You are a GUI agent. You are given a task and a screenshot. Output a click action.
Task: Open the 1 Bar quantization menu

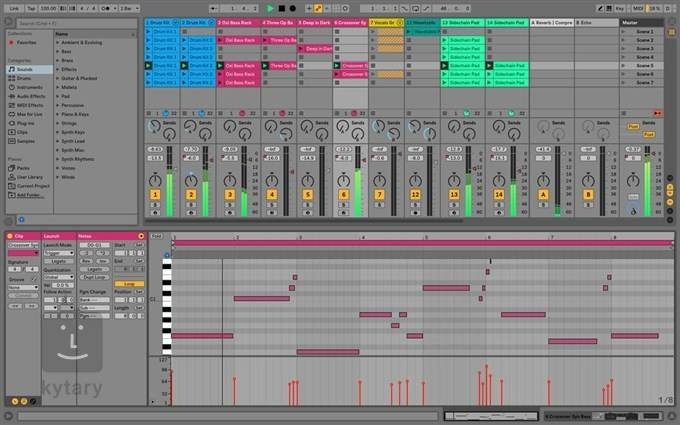pyautogui.click(x=129, y=8)
